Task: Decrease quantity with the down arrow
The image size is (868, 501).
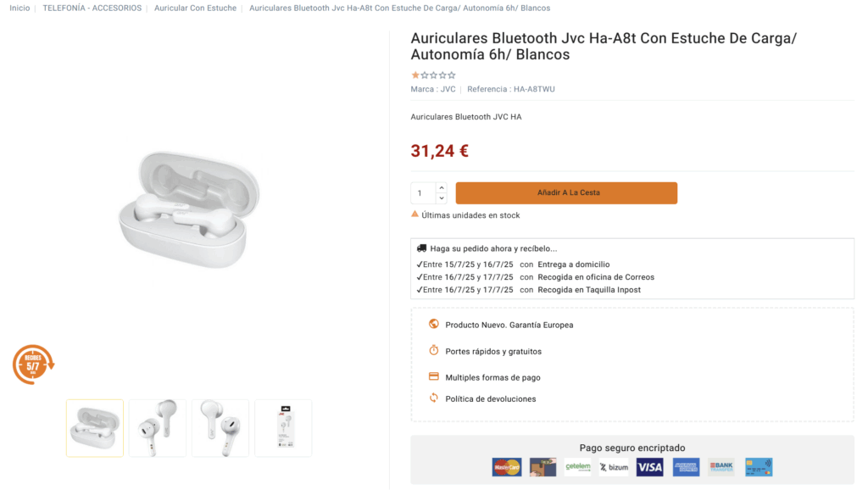Action: point(441,198)
